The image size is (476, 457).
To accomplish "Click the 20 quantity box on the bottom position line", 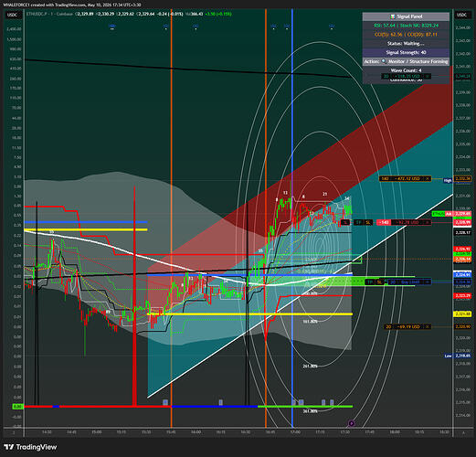I will (x=388, y=326).
